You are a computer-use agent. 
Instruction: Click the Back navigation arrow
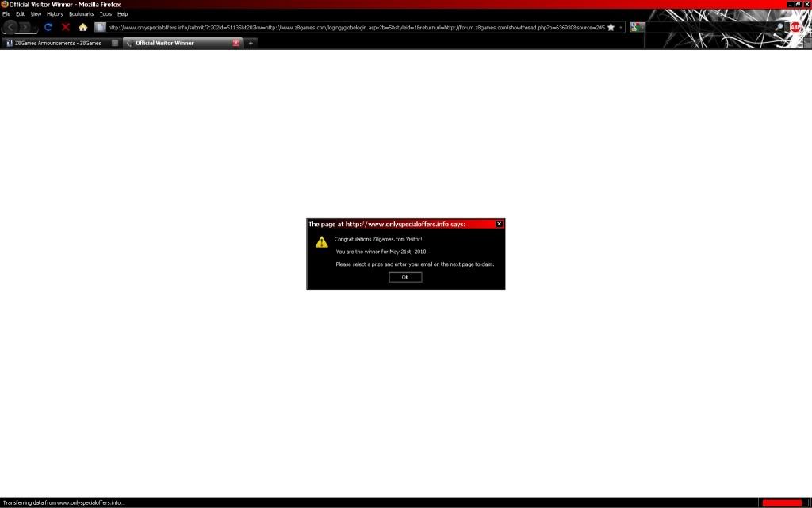(11, 27)
